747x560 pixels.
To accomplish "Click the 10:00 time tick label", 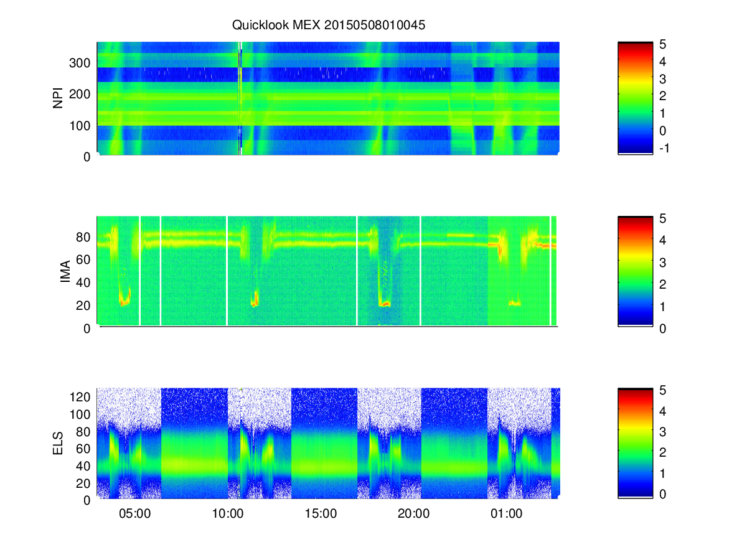I will [x=228, y=514].
